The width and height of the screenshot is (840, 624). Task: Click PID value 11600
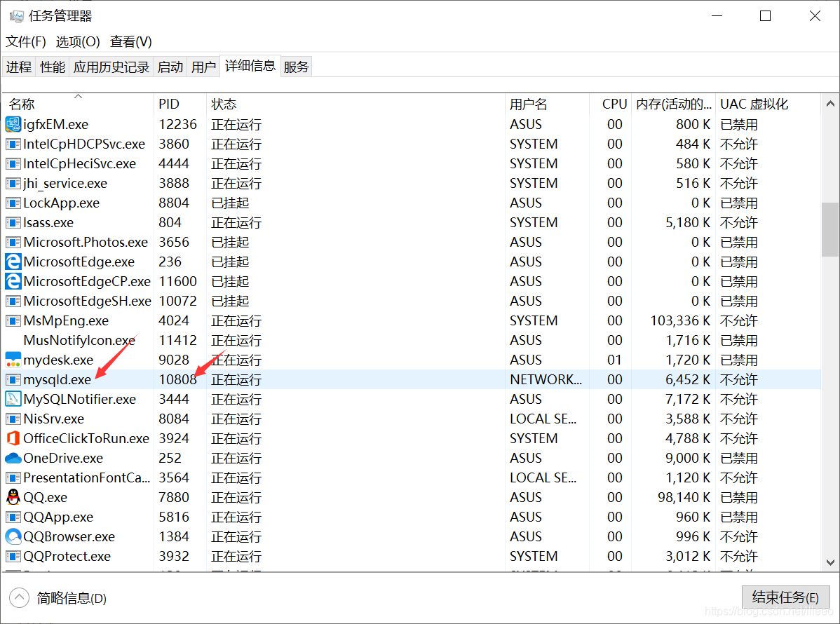coord(178,282)
